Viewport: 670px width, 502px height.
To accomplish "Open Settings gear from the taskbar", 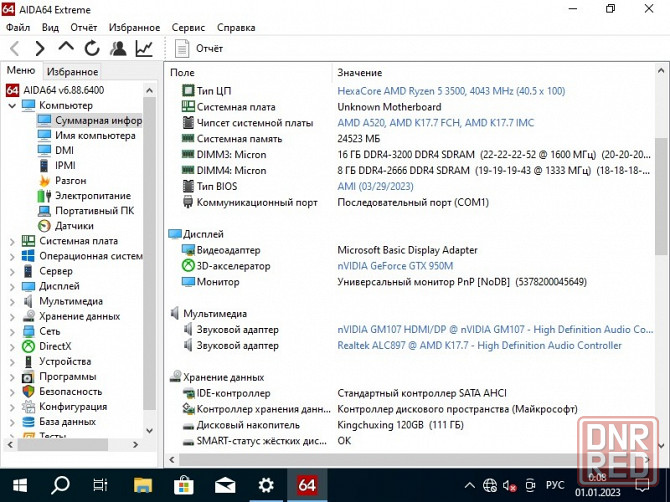I will coord(266,485).
